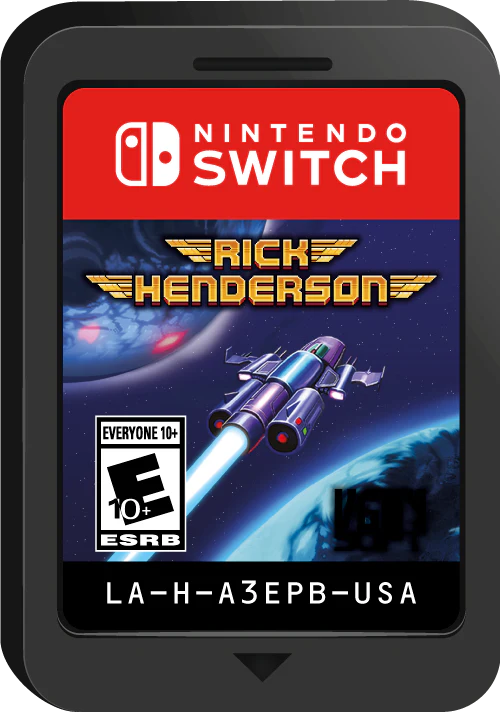This screenshot has height=712, width=500.
Task: Click the red glowing eyes on alien planet
Action: (x=132, y=340)
